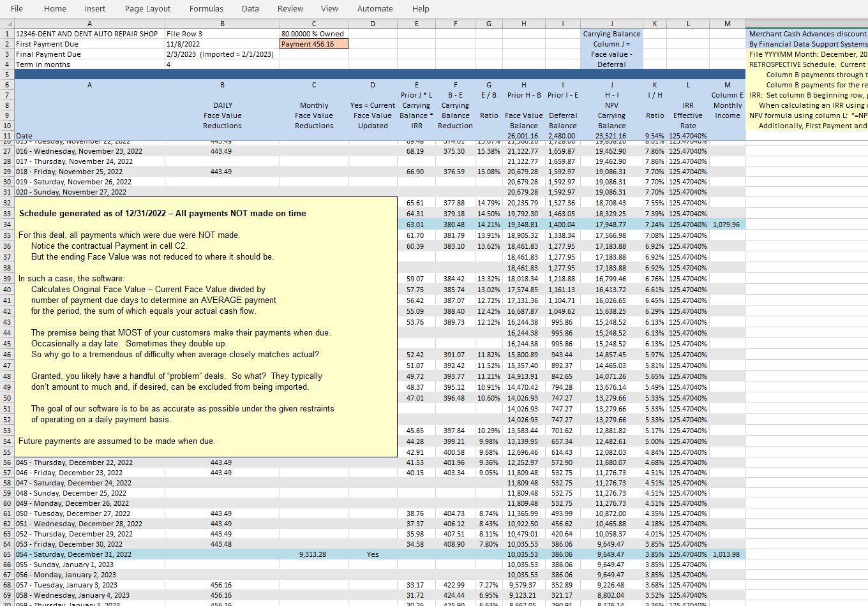Select the 'Term in months' cell
The height and width of the screenshot is (606, 868).
[x=89, y=64]
